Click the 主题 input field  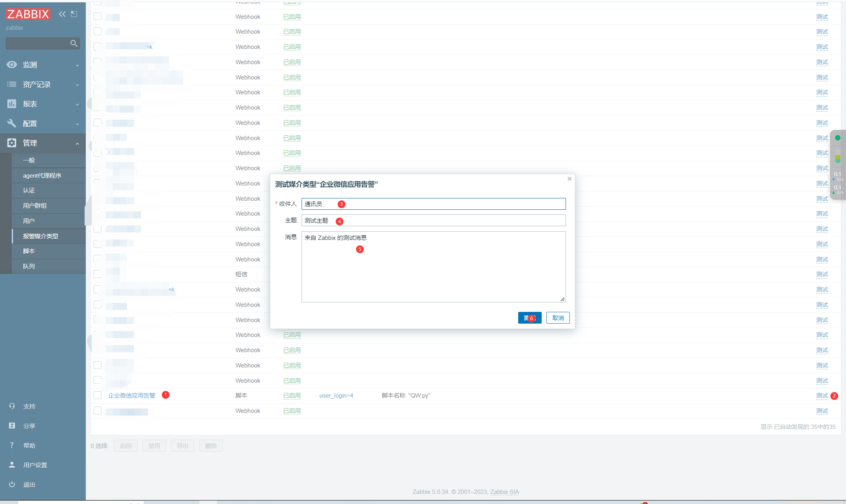[x=434, y=220]
